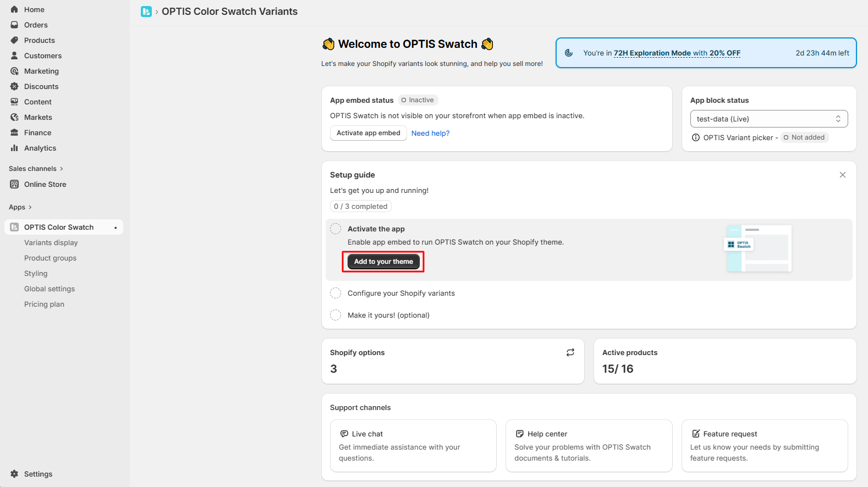The height and width of the screenshot is (487, 868).
Task: Click the Products tag icon
Action: [14, 40]
